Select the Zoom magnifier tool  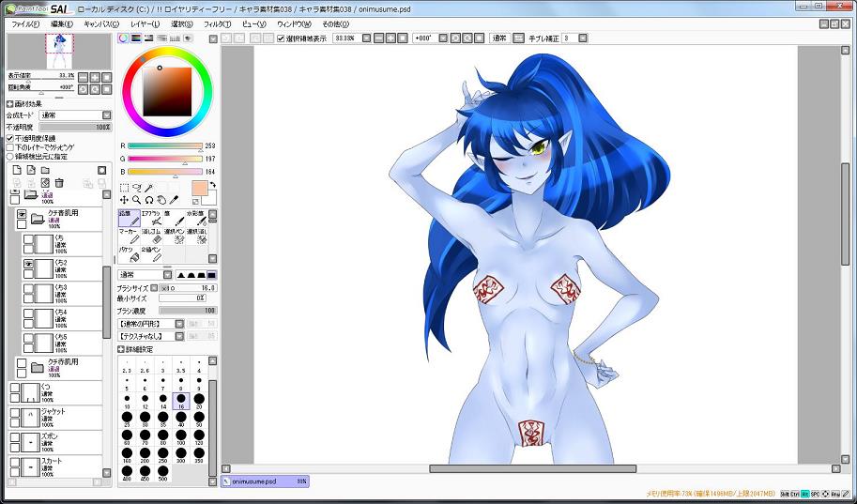(x=136, y=200)
